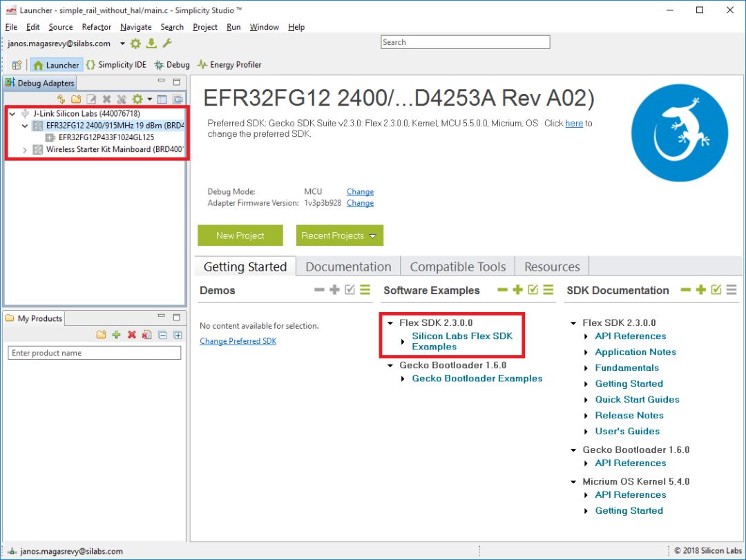Viewport: 746px width, 560px height.
Task: Expand Silicon Labs Flex SDK Examples
Action: tap(403, 342)
